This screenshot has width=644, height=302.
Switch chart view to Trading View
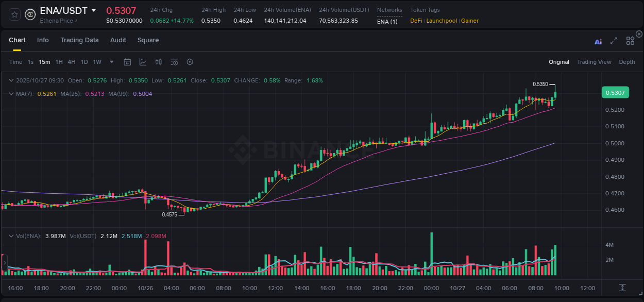[594, 61]
